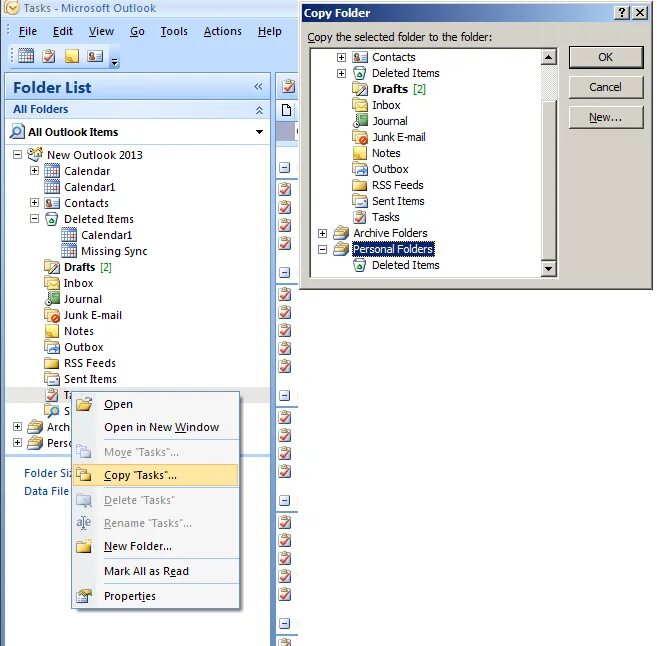This screenshot has height=646, width=657.
Task: Collapse Personal Folders in Copy Folder dialog
Action: (322, 249)
